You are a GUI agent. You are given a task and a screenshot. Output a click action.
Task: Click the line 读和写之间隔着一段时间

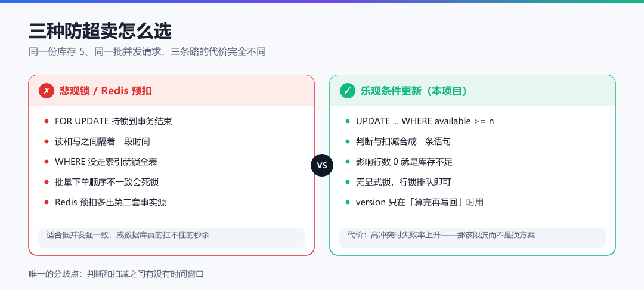click(x=103, y=141)
